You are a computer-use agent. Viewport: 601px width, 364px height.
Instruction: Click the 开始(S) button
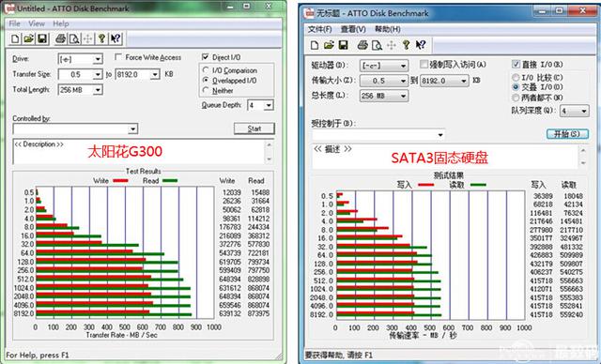[567, 134]
